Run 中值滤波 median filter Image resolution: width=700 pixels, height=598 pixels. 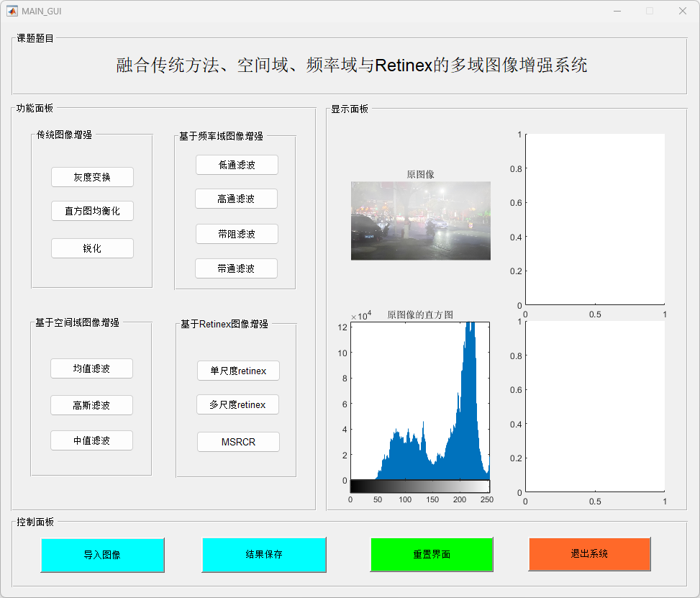(x=91, y=440)
